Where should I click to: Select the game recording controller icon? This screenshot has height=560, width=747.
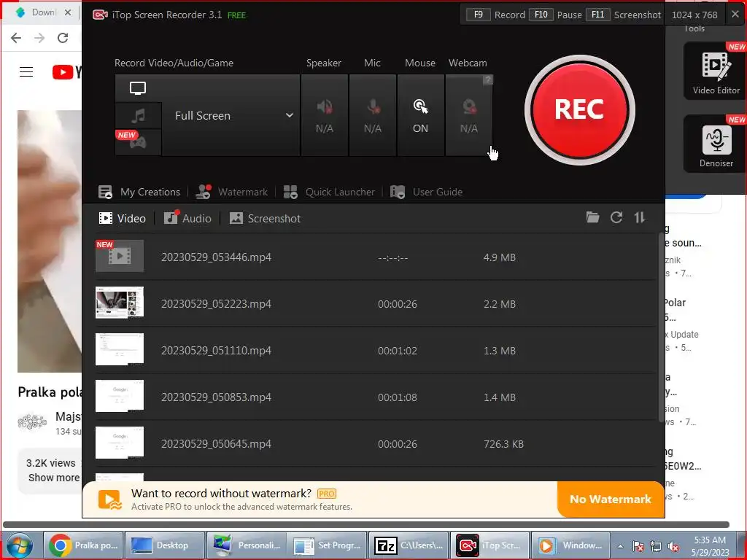(138, 141)
